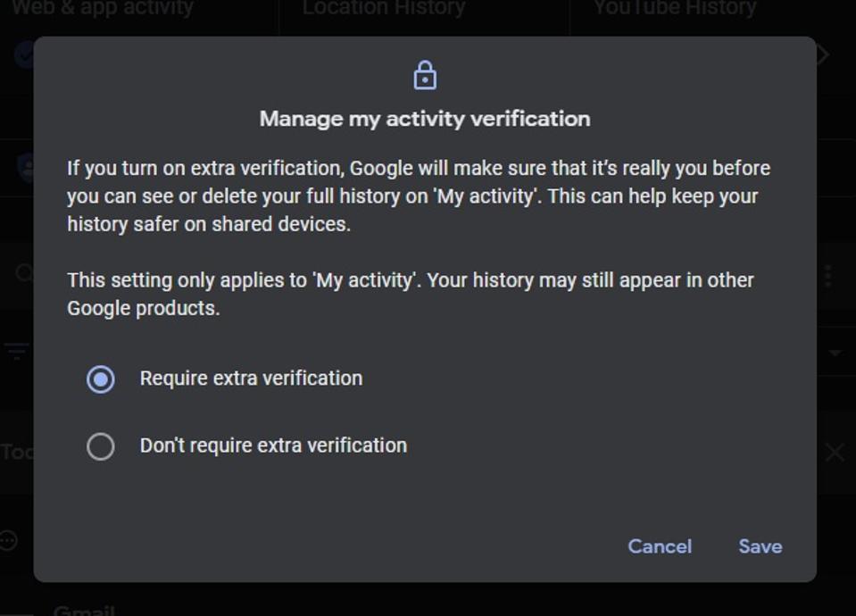Screen dimensions: 856x616
Task: Click the filter icon on the left
Action: point(17,351)
